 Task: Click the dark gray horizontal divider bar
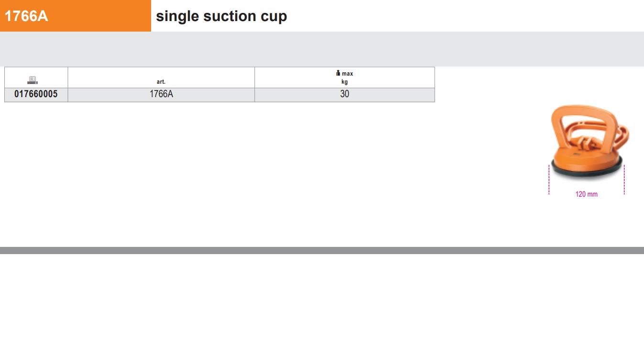322,250
